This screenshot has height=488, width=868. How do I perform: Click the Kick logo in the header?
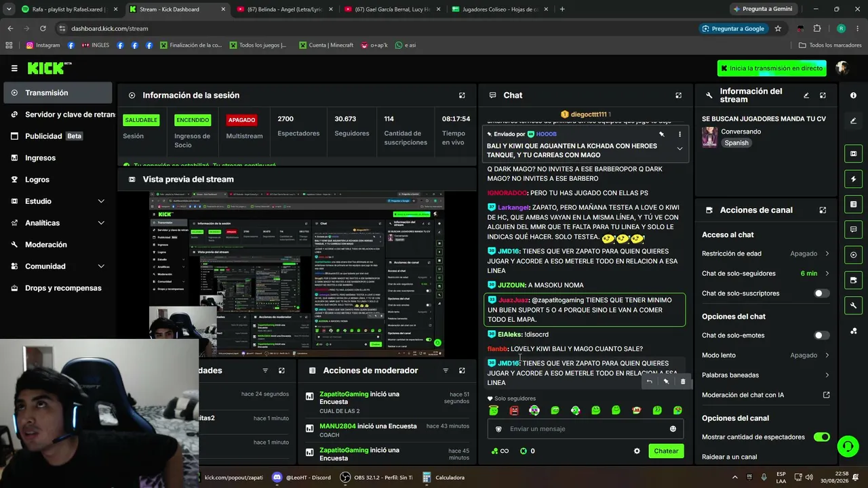point(50,68)
